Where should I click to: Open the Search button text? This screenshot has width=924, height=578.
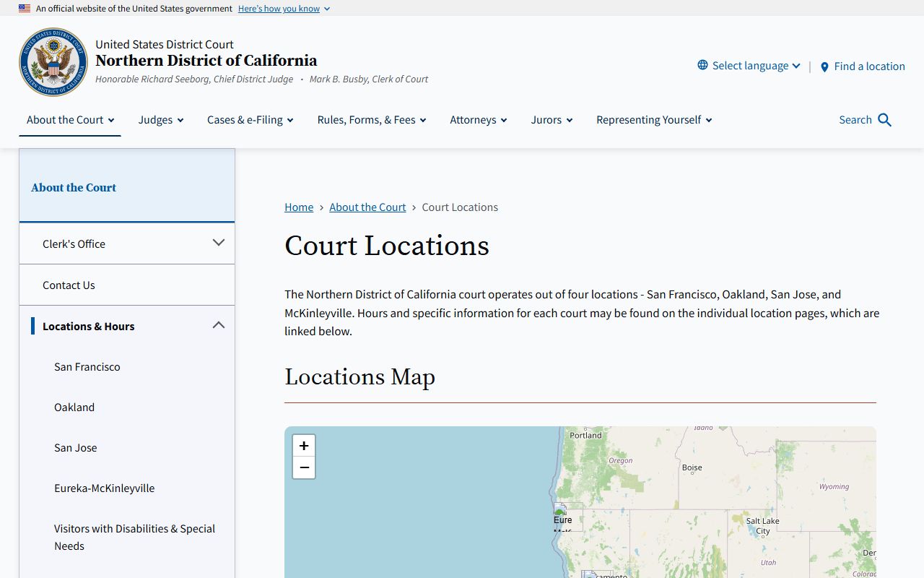point(855,120)
